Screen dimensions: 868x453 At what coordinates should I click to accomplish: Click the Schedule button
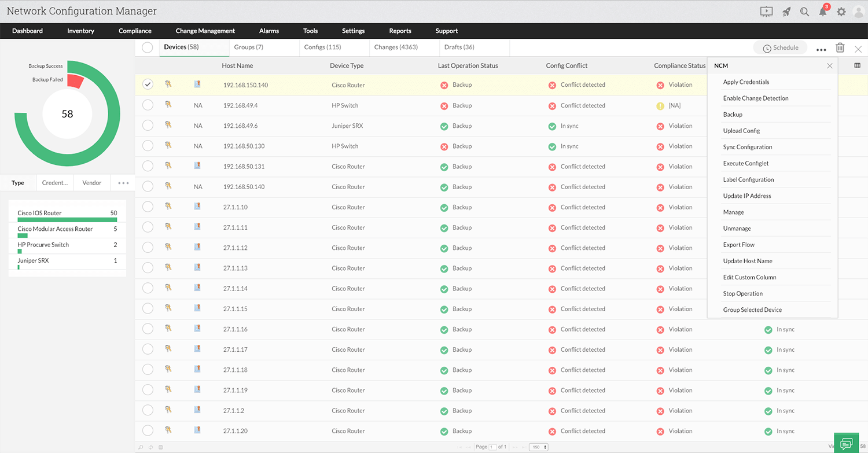(780, 47)
